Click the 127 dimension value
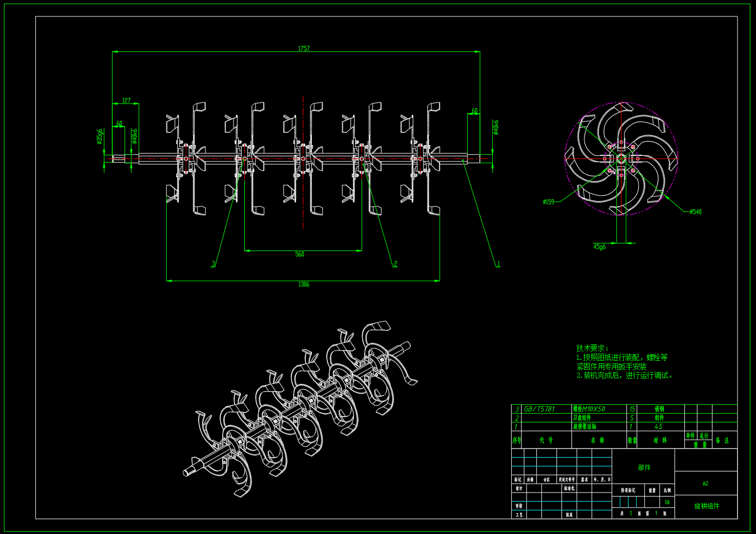The image size is (756, 534). point(127,100)
